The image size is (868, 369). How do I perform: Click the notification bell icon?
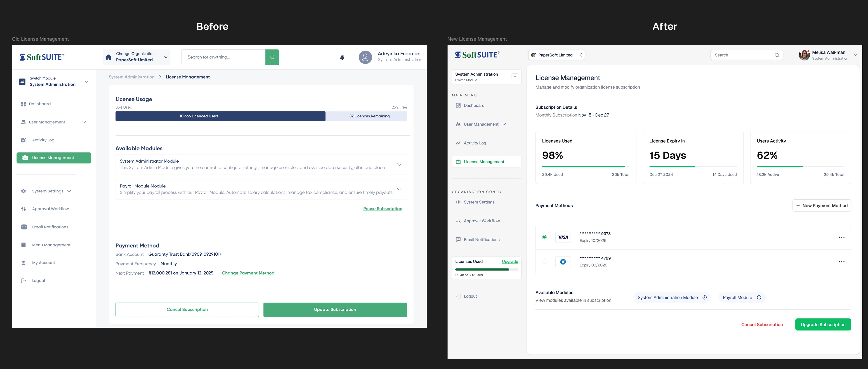click(x=342, y=58)
